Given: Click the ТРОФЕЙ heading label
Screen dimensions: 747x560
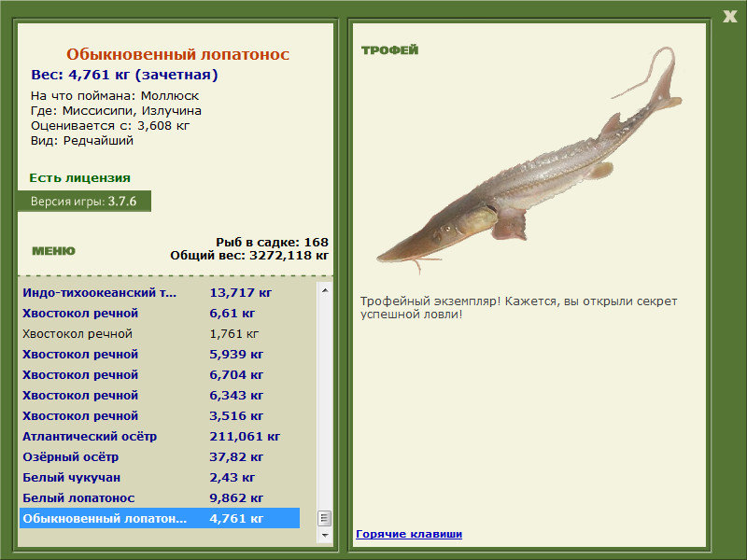Looking at the screenshot, I should click(x=389, y=50).
